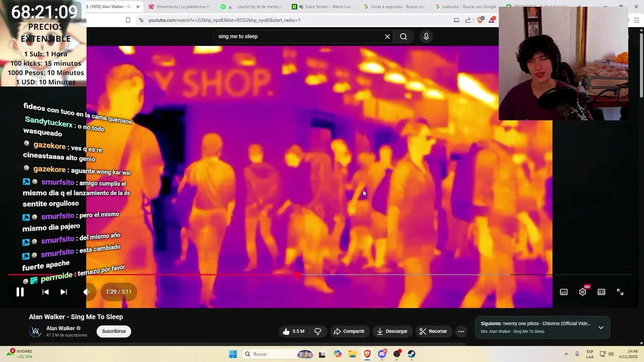This screenshot has width=644, height=362.
Task: Open Brave browser on the taskbar
Action: (367, 354)
